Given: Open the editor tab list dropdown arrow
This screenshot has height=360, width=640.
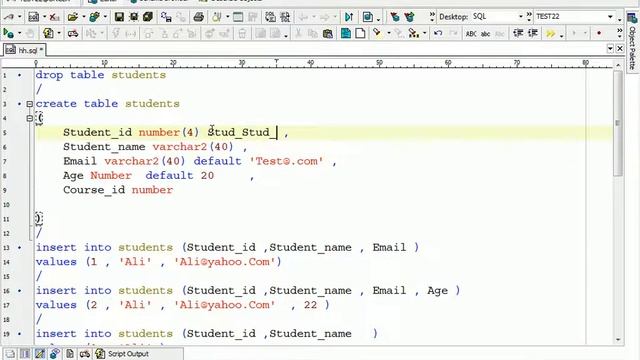Looking at the screenshot, I should pyautogui.click(x=610, y=49).
